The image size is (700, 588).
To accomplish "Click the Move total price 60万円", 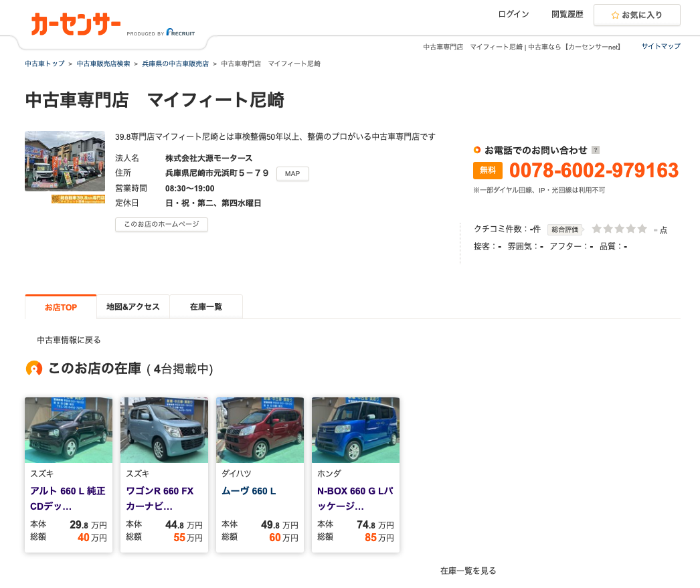I will point(284,538).
